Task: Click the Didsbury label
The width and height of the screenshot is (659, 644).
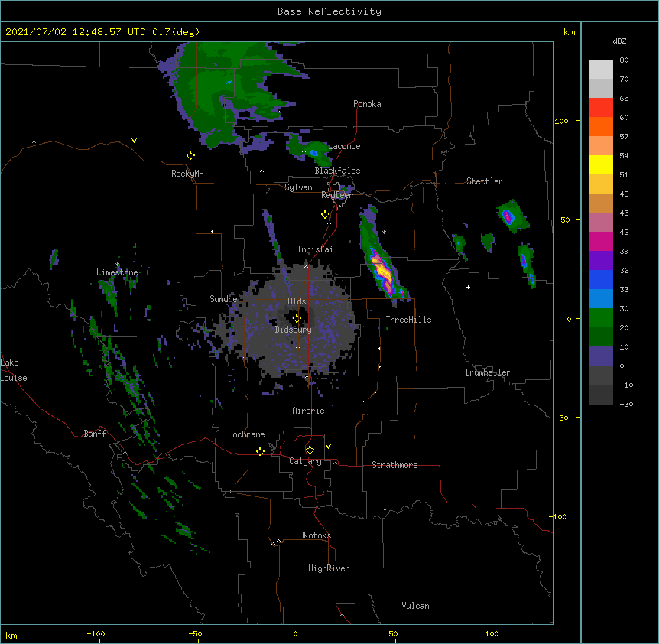Action: (x=294, y=330)
